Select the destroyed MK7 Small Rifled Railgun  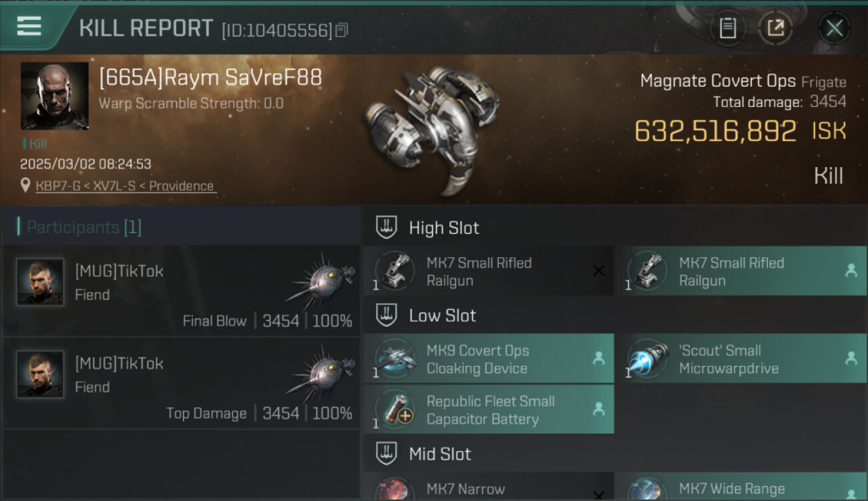(x=488, y=271)
